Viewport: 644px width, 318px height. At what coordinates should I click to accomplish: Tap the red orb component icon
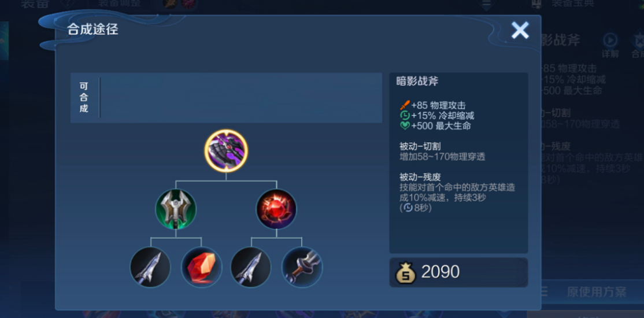pyautogui.click(x=276, y=209)
